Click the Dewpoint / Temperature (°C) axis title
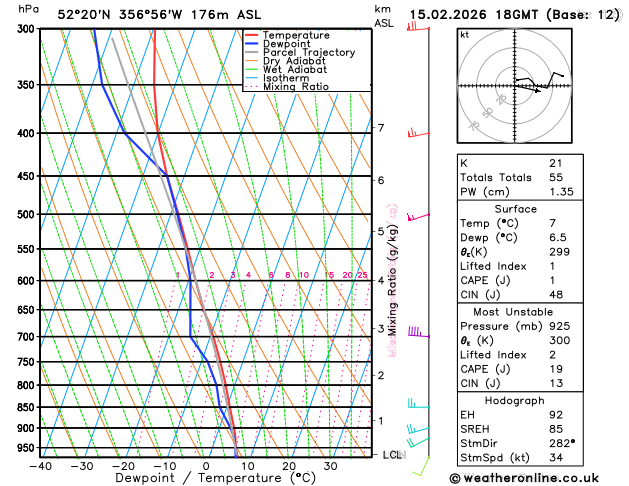Image resolution: width=629 pixels, height=486 pixels. point(215,478)
